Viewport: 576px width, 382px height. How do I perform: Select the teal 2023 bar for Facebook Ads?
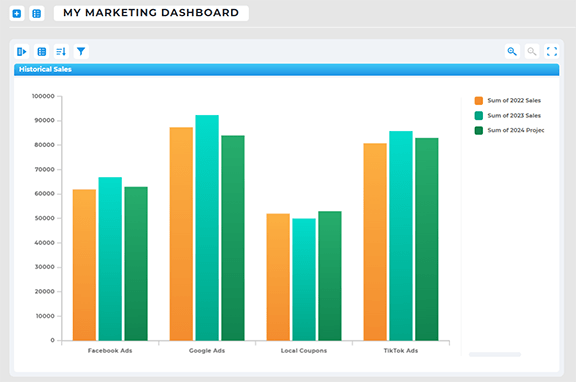coord(110,259)
